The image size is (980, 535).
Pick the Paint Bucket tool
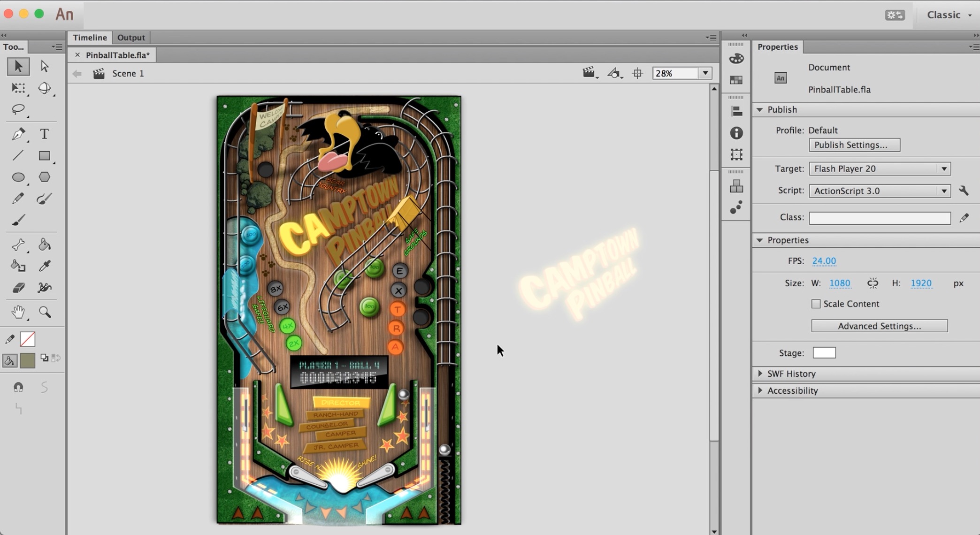(x=44, y=245)
